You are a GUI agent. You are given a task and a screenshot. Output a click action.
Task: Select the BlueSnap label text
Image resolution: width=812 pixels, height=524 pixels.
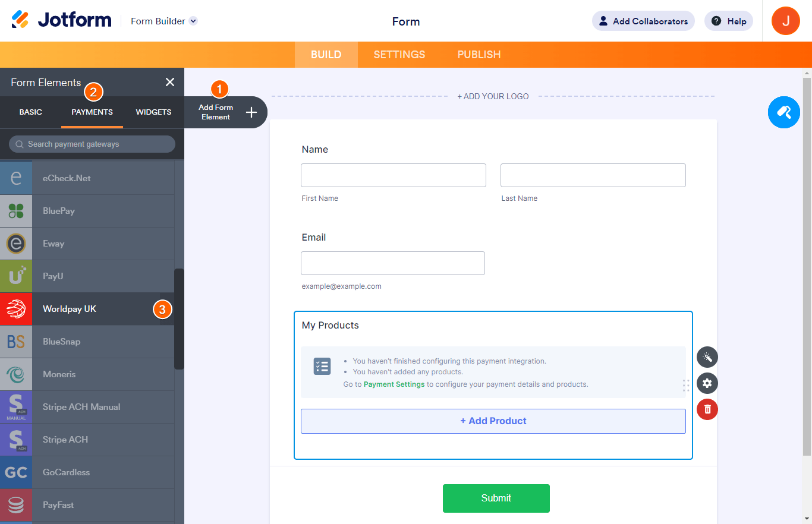(x=62, y=342)
